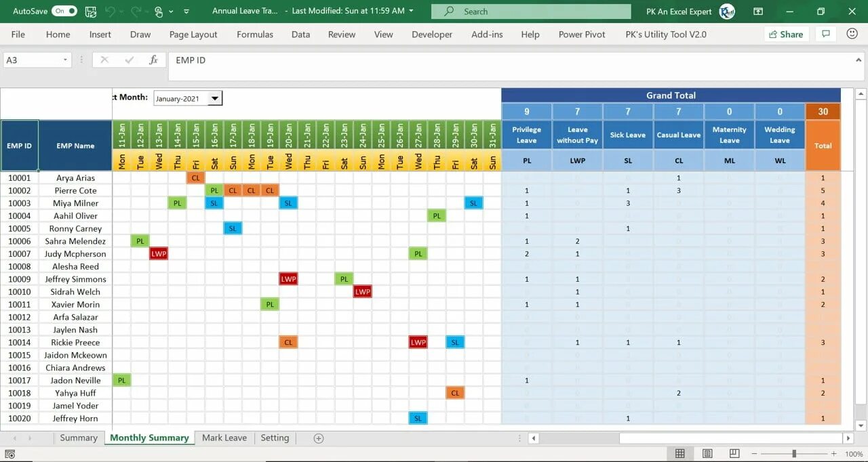The image size is (868, 462).
Task: Click the Save icon in title bar
Action: (90, 11)
